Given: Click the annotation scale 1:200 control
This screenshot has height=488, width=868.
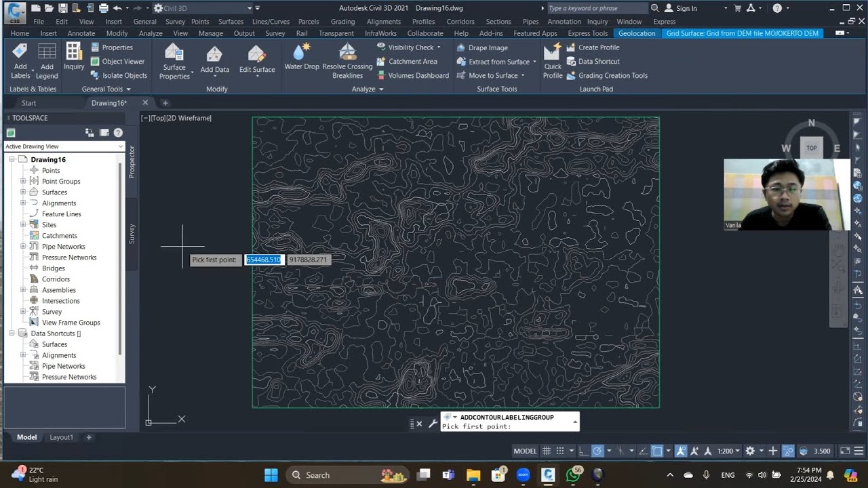Looking at the screenshot, I should (x=728, y=451).
